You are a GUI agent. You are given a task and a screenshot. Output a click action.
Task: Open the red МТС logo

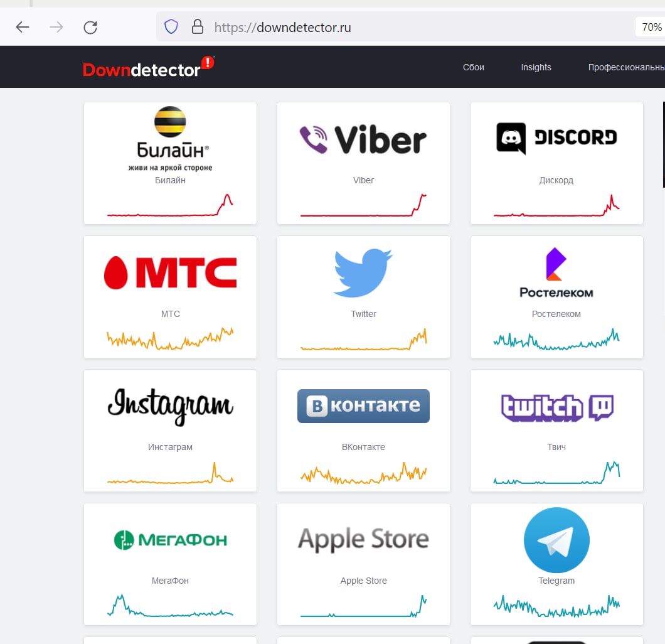pyautogui.click(x=170, y=273)
